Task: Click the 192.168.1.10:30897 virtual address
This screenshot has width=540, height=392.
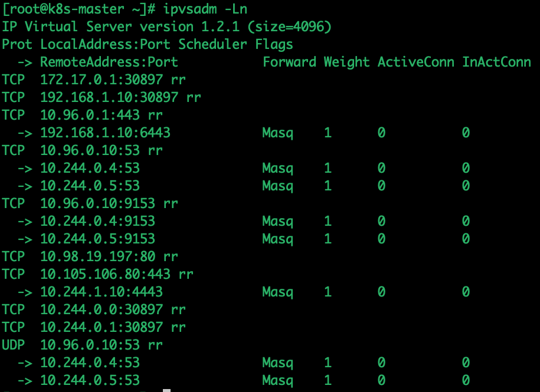Action: pyautogui.click(x=109, y=97)
